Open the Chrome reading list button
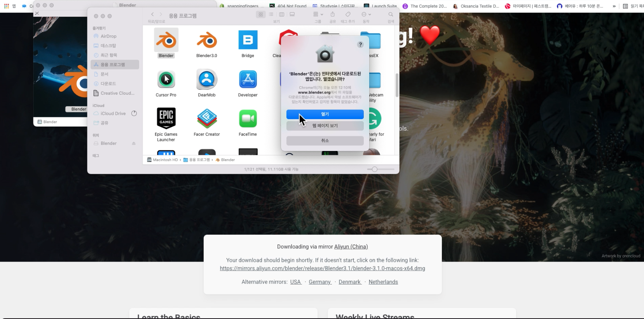This screenshot has height=319, width=644. (633, 6)
